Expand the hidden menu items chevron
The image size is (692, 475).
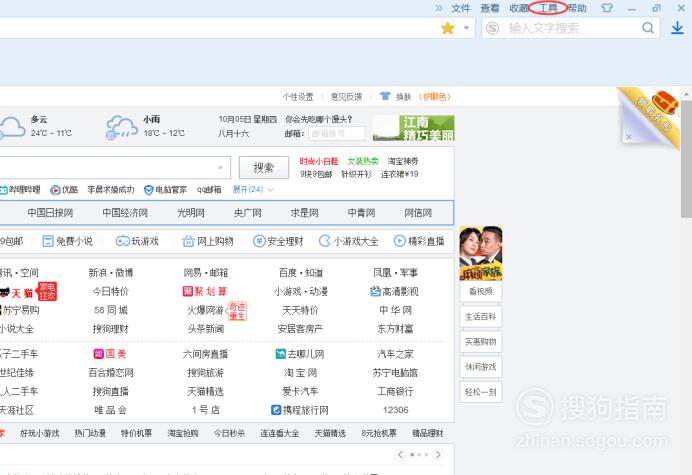click(x=439, y=8)
